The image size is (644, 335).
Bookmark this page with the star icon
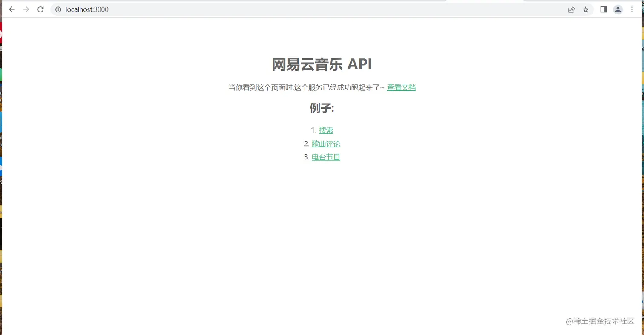(x=586, y=9)
